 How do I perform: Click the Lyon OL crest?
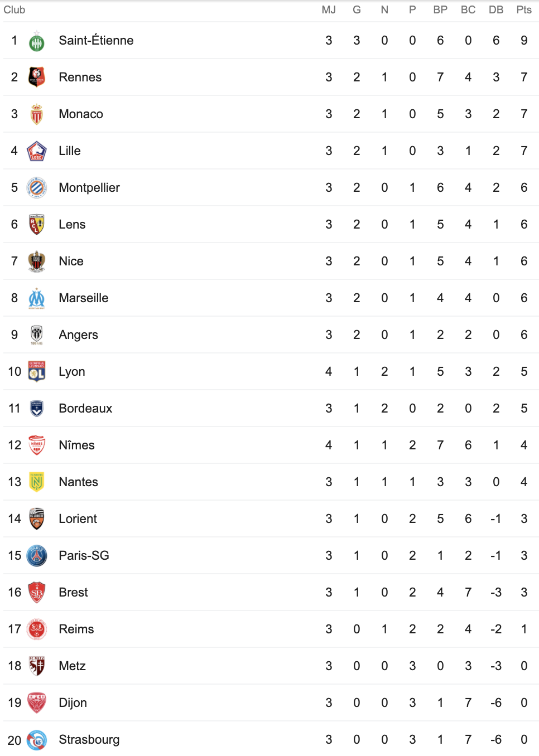(x=37, y=372)
